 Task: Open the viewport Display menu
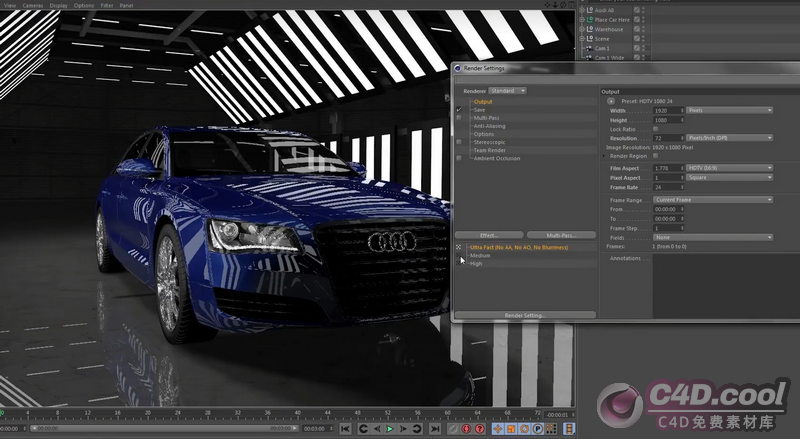coord(58,5)
